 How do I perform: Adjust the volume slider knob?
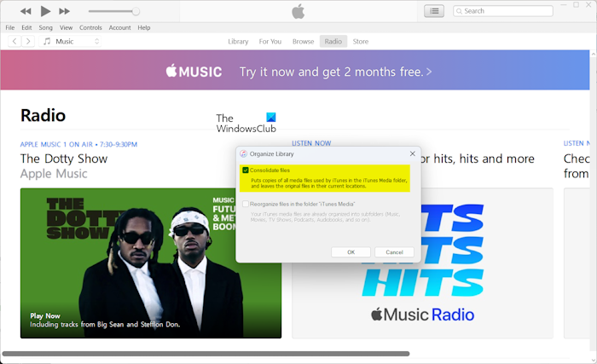tap(136, 11)
